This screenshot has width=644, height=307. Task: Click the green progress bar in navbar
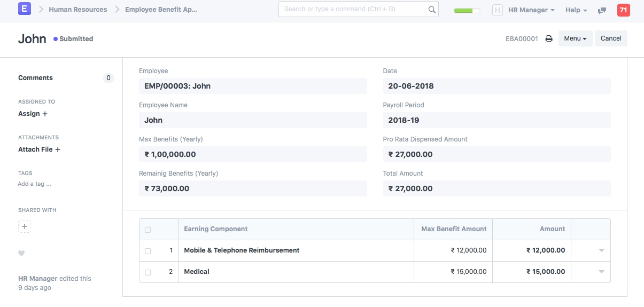coord(467,10)
